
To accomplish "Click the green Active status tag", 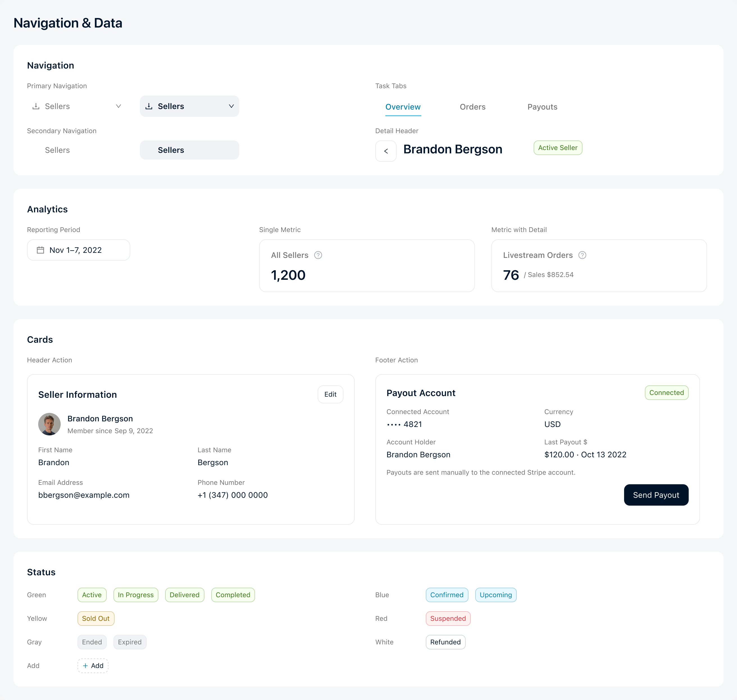I will pyautogui.click(x=92, y=595).
